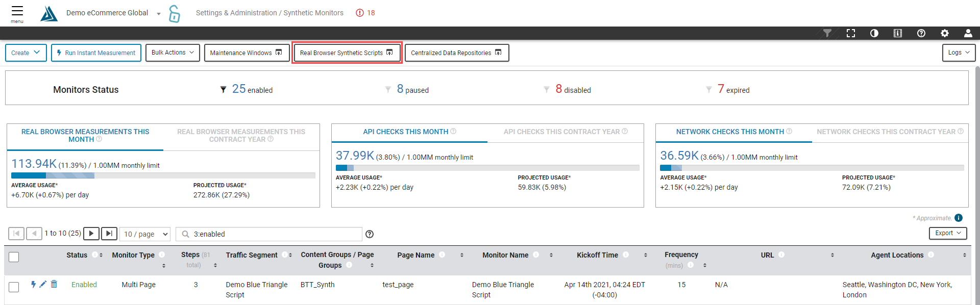Open the settings gear icon
980x305 pixels.
point(944,33)
